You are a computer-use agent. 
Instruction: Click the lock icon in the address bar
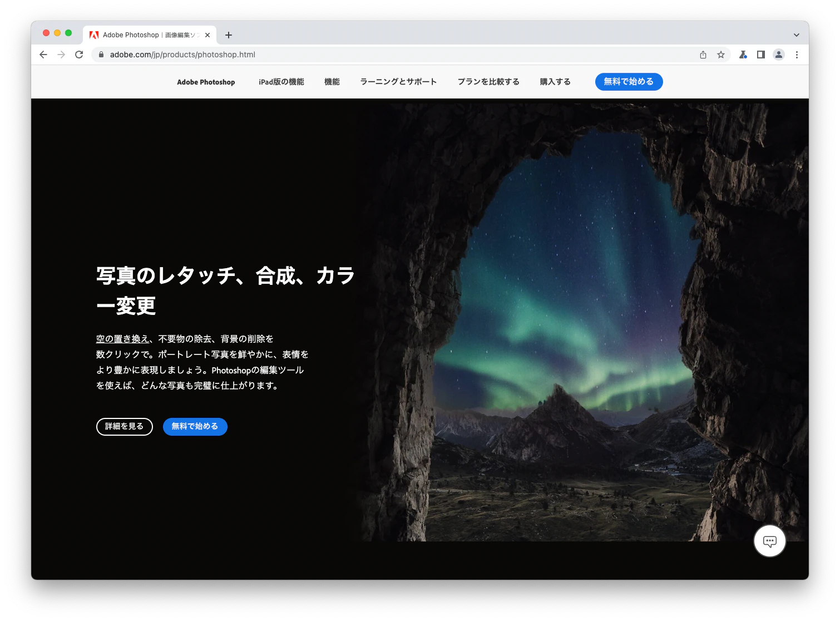pyautogui.click(x=101, y=55)
